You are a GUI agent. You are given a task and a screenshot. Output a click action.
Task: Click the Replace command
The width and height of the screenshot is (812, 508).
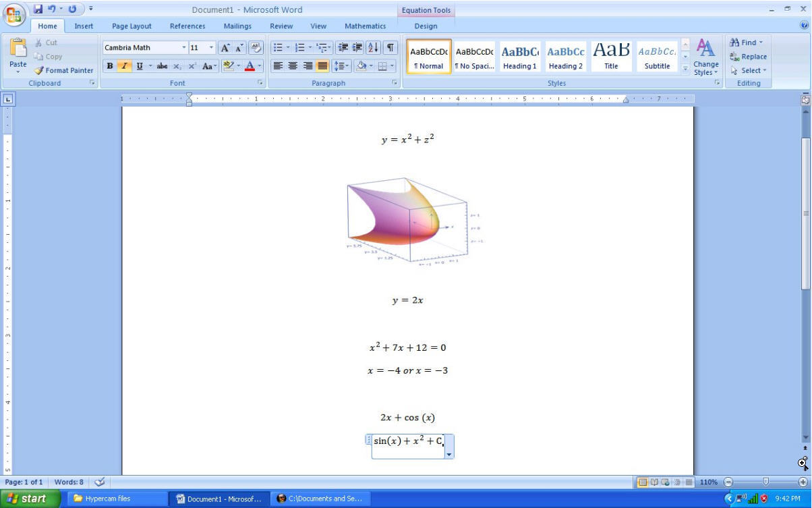[749, 57]
